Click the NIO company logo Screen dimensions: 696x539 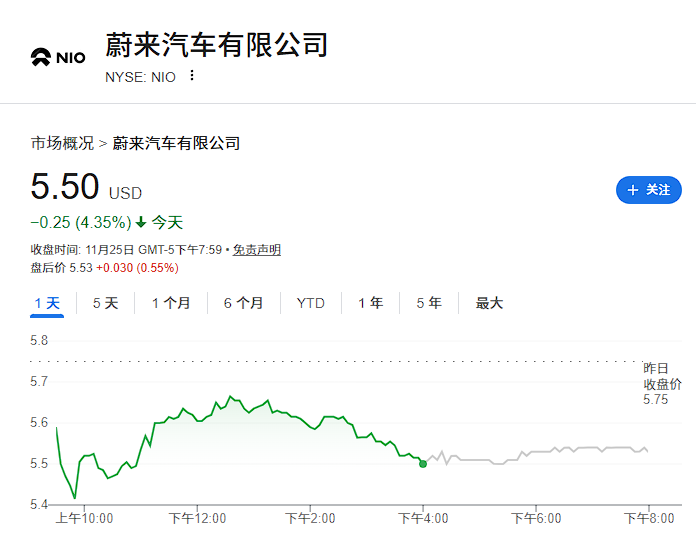click(58, 57)
